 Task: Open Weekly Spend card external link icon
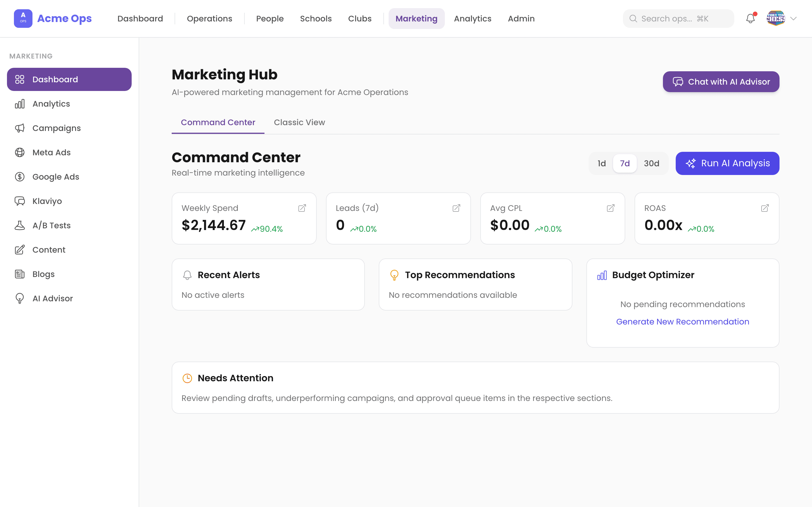tap(302, 208)
